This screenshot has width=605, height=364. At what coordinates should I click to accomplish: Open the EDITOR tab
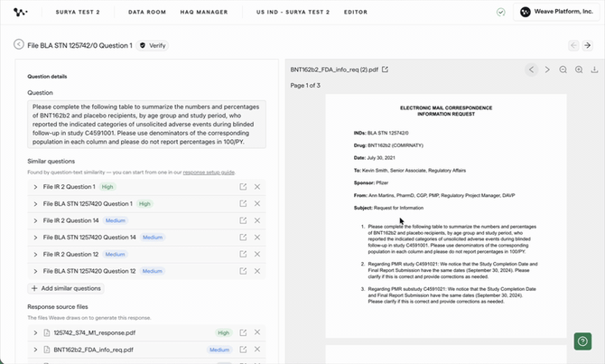click(356, 12)
